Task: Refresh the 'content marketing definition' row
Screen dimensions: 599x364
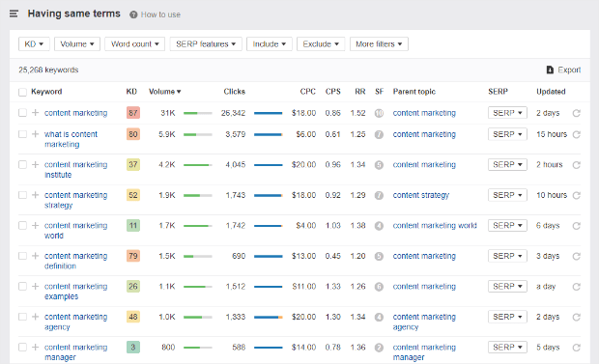Action: click(x=577, y=256)
